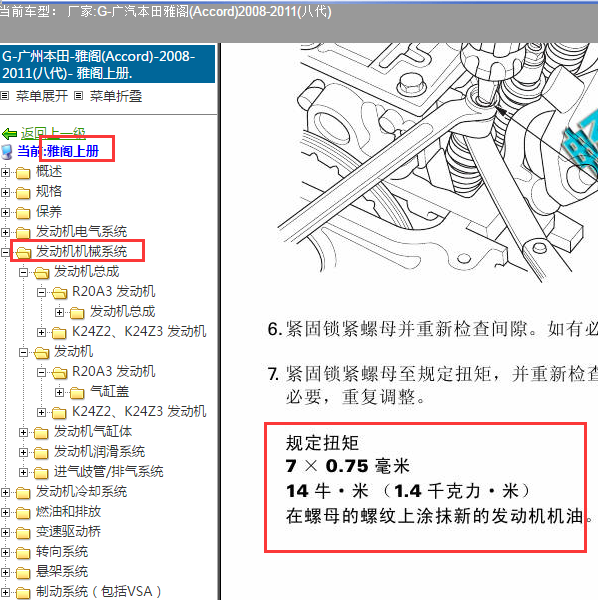Expand the 发动机气缸体 node
The image size is (598, 600).
click(23, 432)
